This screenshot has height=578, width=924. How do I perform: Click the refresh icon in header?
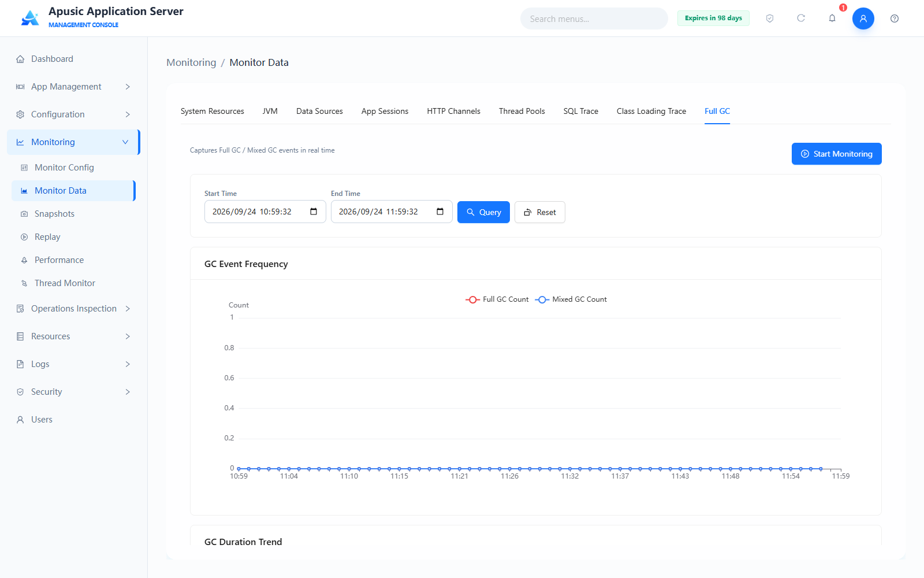point(801,18)
